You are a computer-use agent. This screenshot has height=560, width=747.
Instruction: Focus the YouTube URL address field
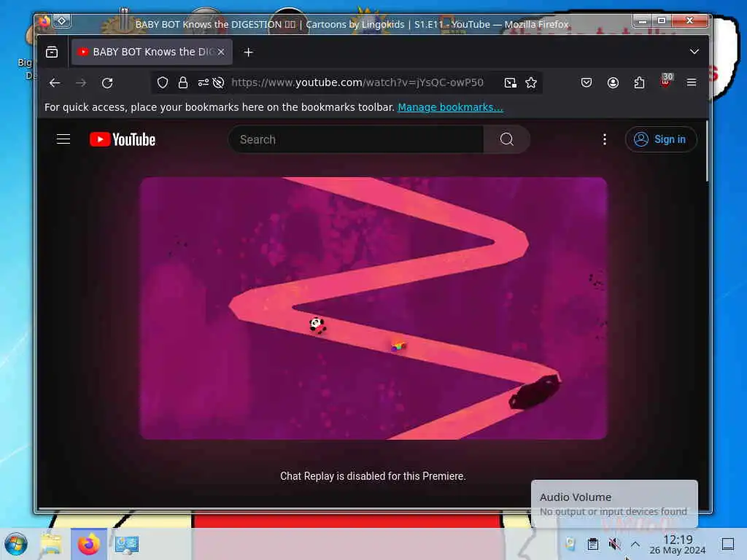(x=357, y=82)
